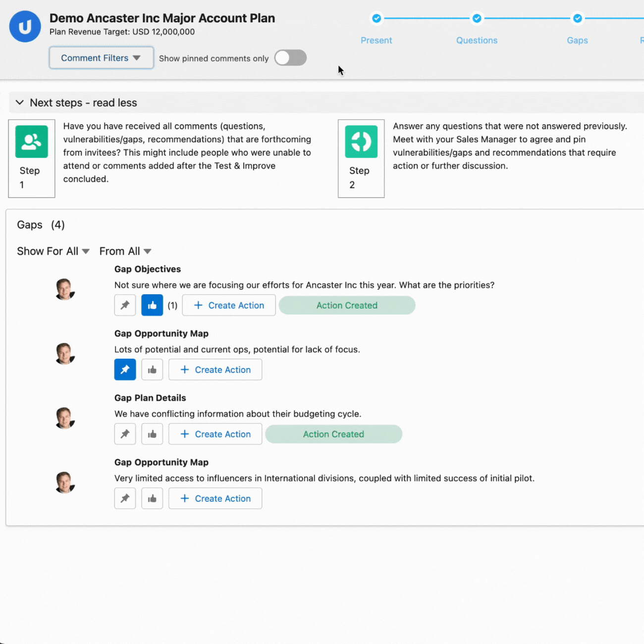The image size is (644, 644).
Task: Click the Step 1 people icon
Action: (32, 142)
